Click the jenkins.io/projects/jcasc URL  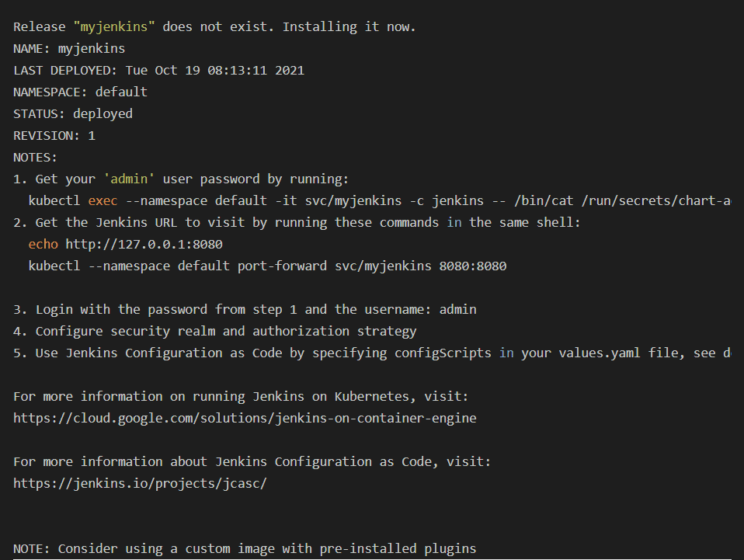coord(140,484)
